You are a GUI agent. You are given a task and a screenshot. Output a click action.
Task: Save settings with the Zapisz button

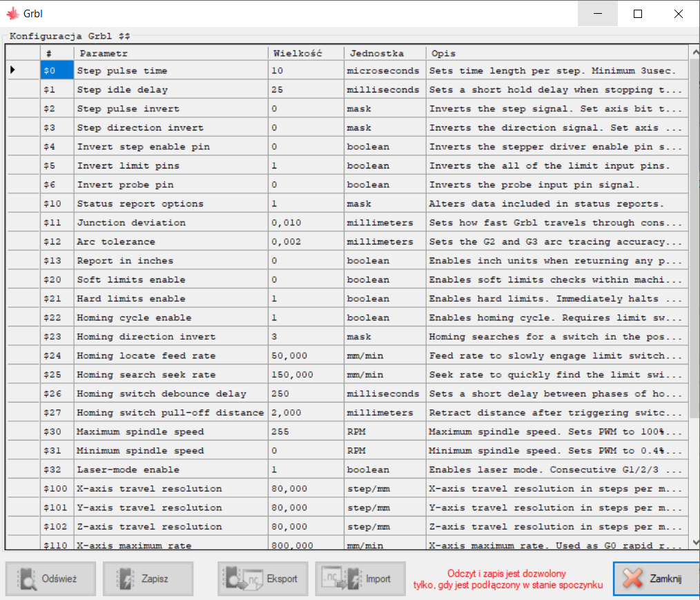[148, 579]
